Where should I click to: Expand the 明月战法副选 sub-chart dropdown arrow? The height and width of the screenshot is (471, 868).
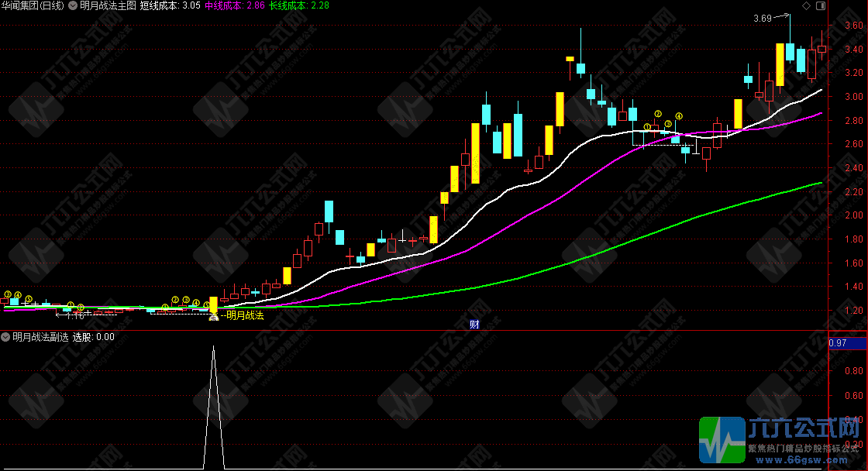6,337
